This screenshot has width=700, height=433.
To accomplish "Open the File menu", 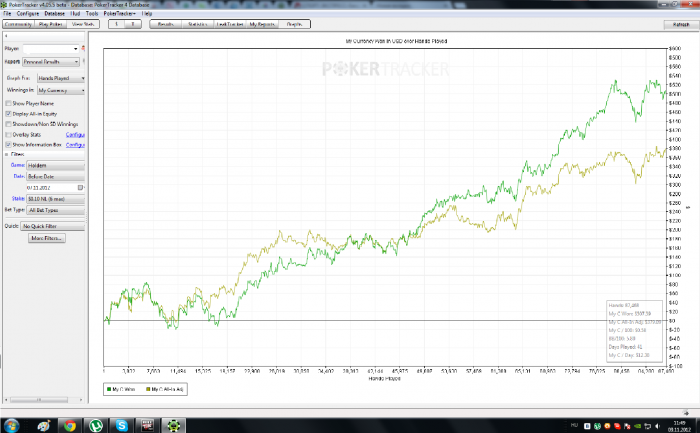I will [7, 13].
